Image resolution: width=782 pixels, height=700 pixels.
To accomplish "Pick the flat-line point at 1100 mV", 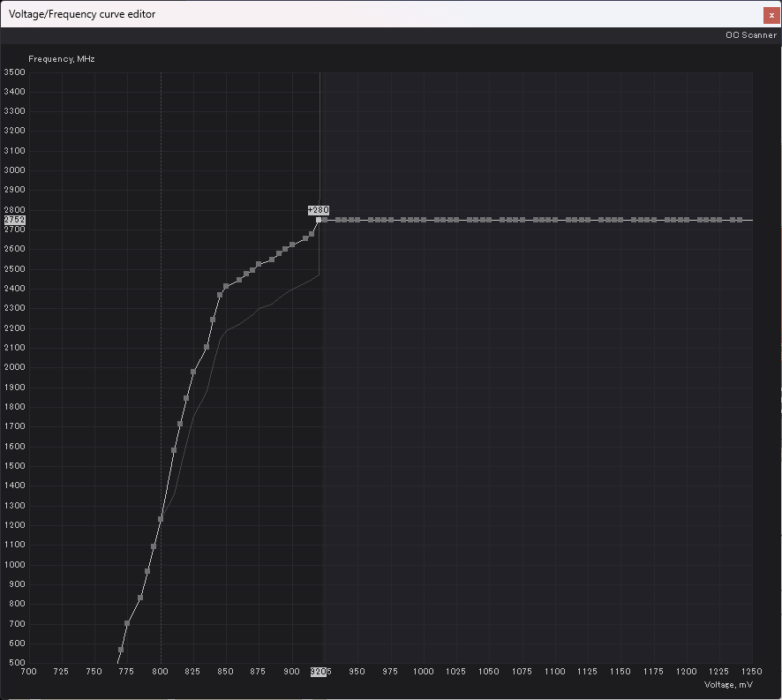I will pyautogui.click(x=555, y=220).
